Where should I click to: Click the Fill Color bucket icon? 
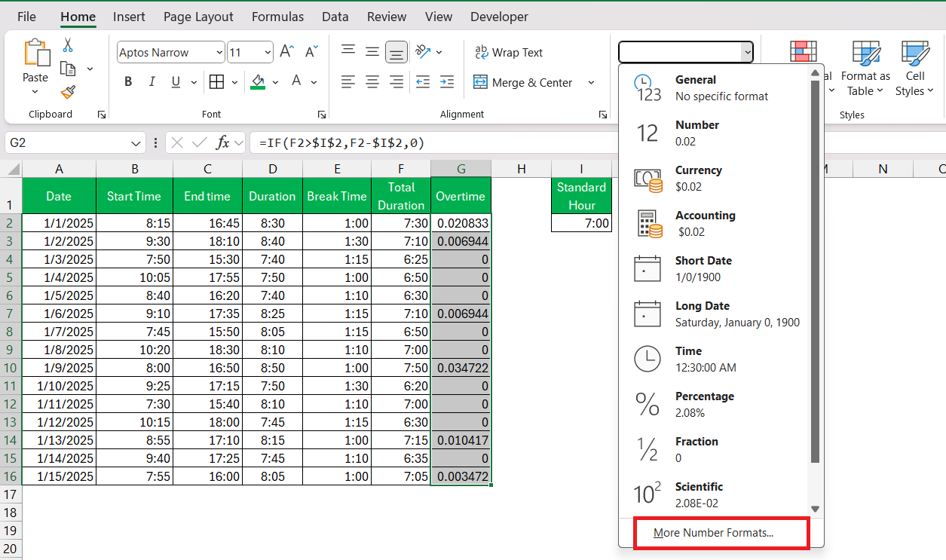258,81
